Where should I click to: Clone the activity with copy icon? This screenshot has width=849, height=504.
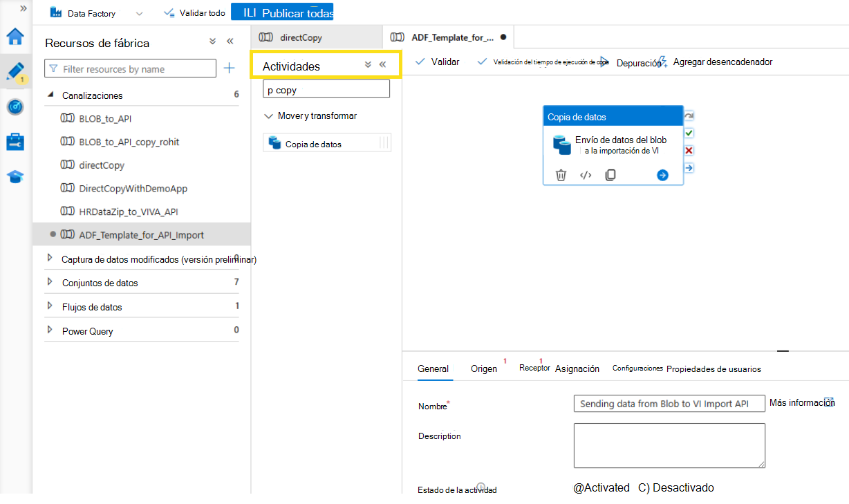pos(610,175)
